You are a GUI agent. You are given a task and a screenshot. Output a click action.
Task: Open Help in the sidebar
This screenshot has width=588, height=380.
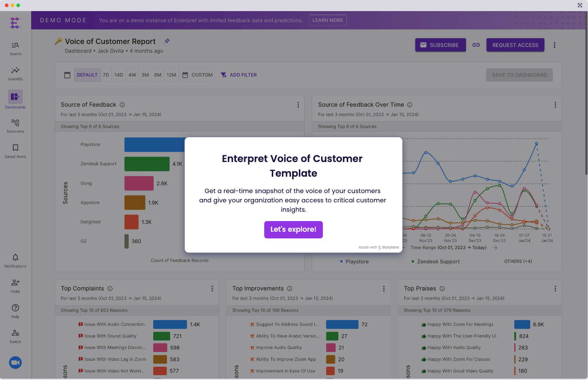point(16,311)
